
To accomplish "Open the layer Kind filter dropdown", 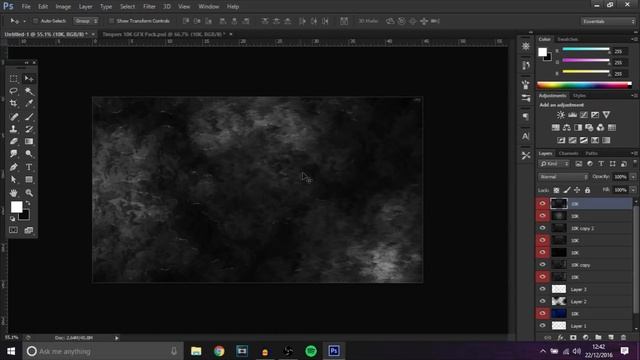I will [554, 164].
